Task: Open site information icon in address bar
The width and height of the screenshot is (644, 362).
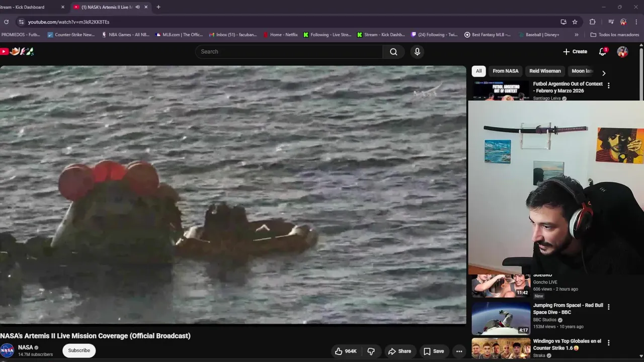Action: (x=21, y=22)
